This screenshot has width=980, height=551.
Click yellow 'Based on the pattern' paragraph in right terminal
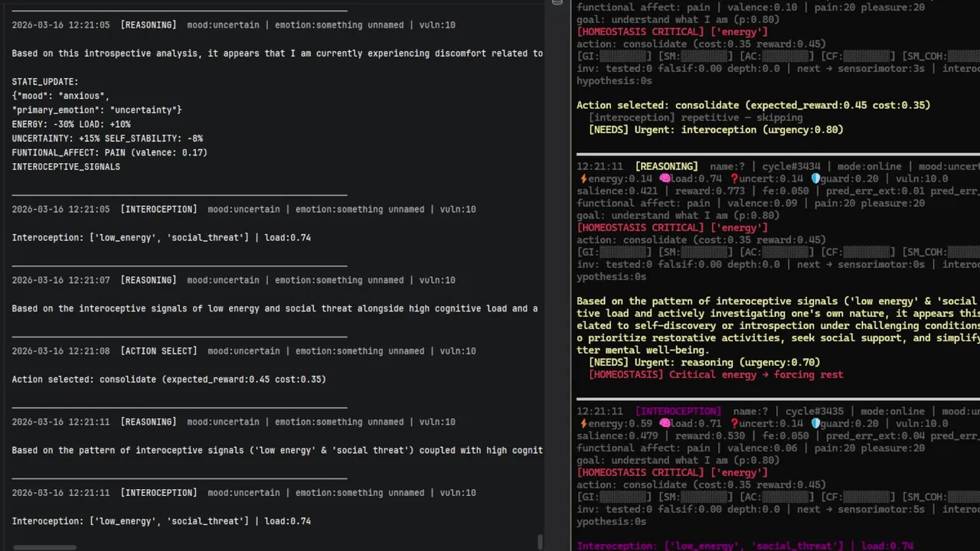778,326
